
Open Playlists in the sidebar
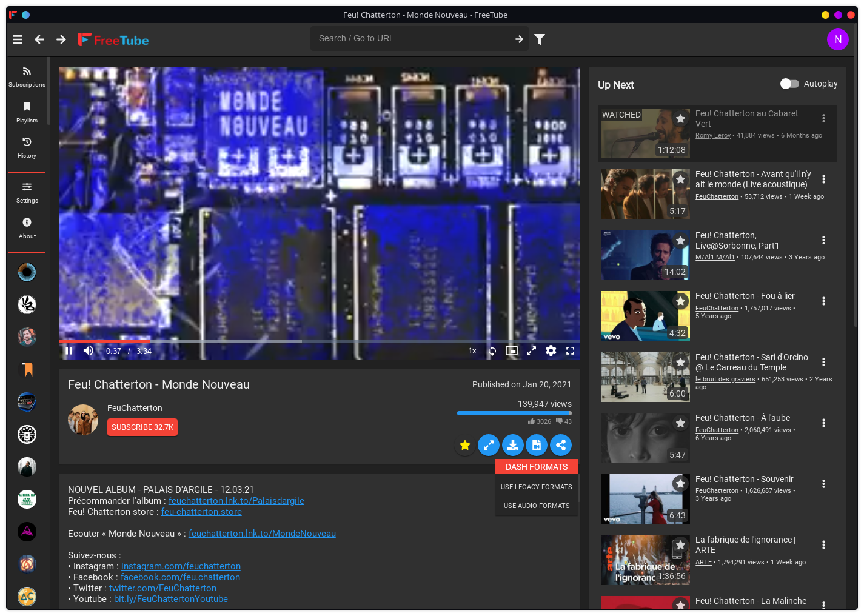[27, 112]
